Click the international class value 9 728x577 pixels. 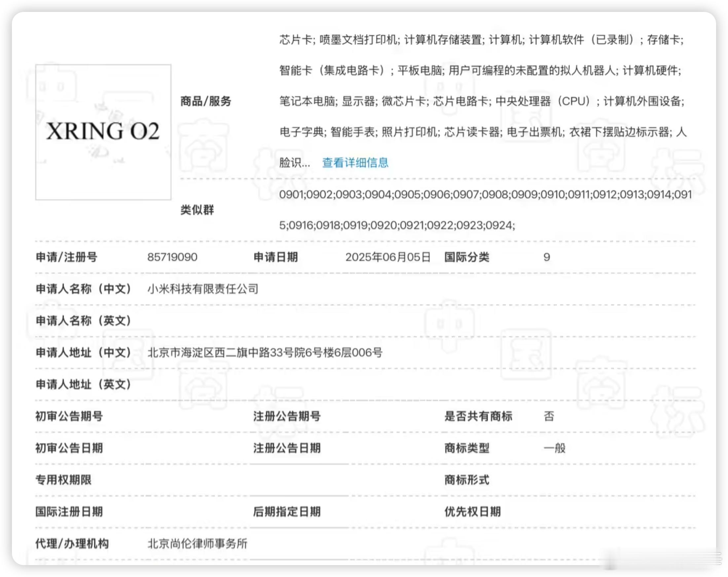tap(547, 257)
